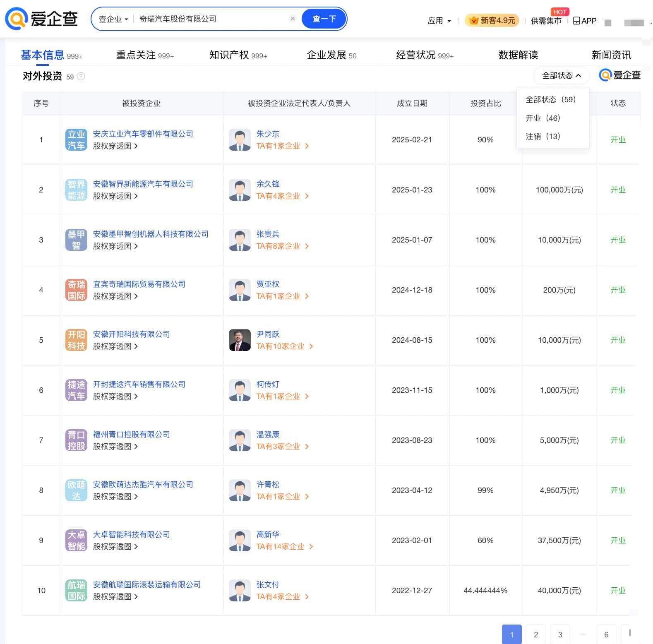Viewport: 653px width, 644px height.
Task: Open the 查企业 search type dropdown
Action: coord(113,19)
